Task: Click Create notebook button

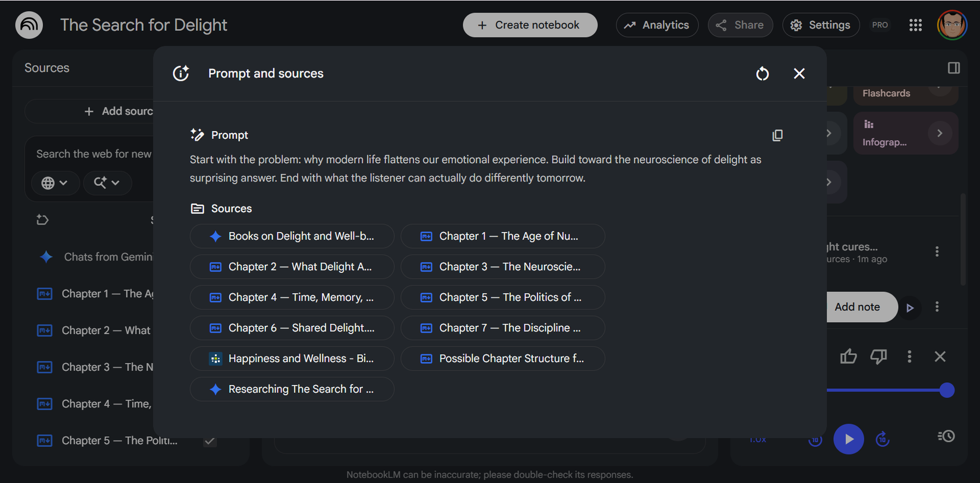Action: click(x=530, y=25)
